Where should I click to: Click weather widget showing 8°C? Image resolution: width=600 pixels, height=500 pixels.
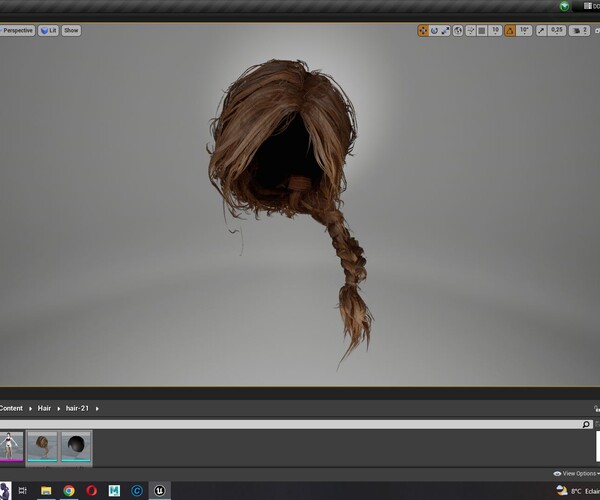578,491
